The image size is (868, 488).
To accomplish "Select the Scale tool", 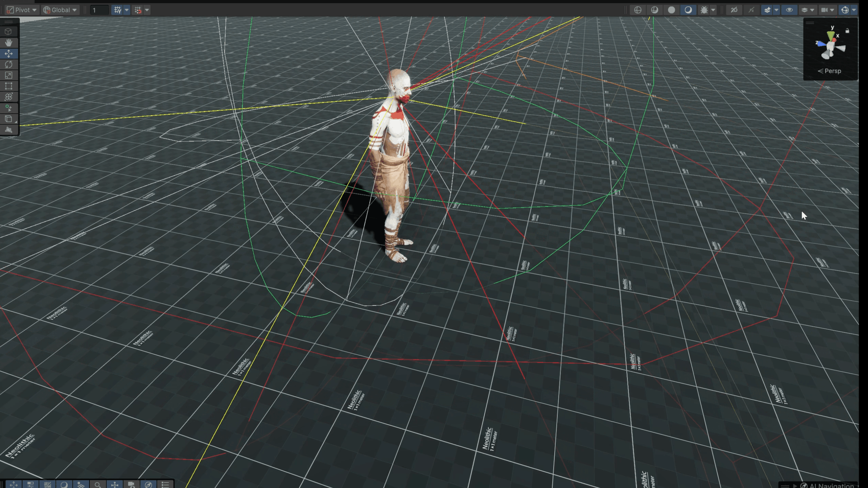I will (x=9, y=75).
